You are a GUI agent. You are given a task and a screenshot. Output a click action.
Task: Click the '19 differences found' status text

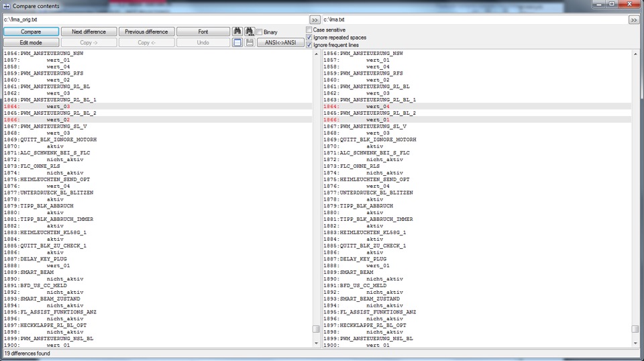pos(27,354)
